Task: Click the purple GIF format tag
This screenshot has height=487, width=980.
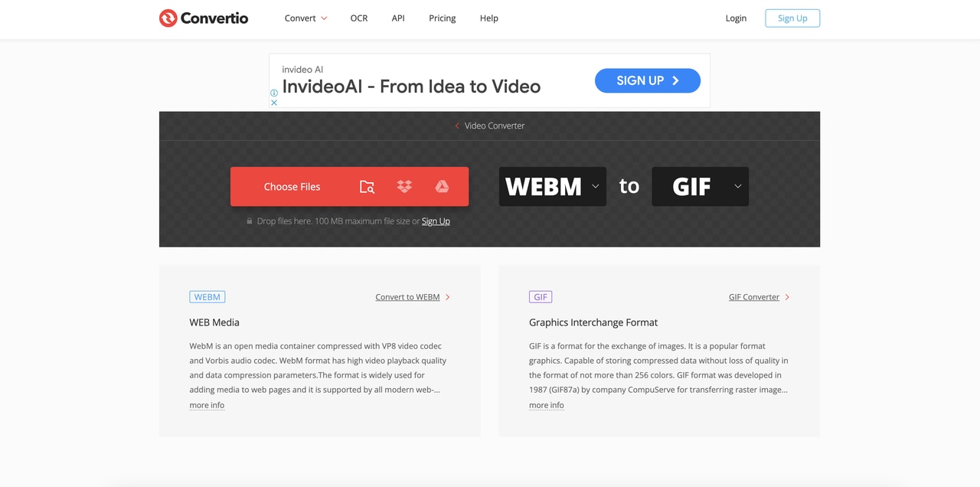Action: click(x=541, y=297)
